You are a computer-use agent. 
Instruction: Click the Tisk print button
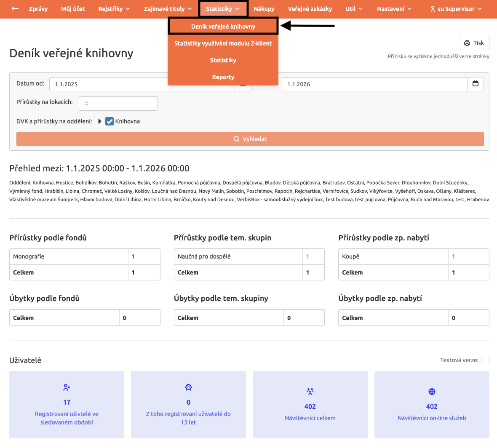[x=474, y=43]
